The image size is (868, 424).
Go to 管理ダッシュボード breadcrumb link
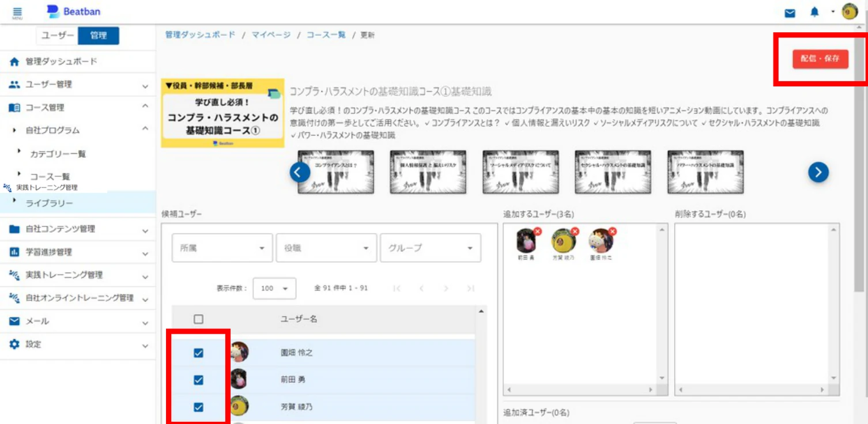click(x=200, y=35)
